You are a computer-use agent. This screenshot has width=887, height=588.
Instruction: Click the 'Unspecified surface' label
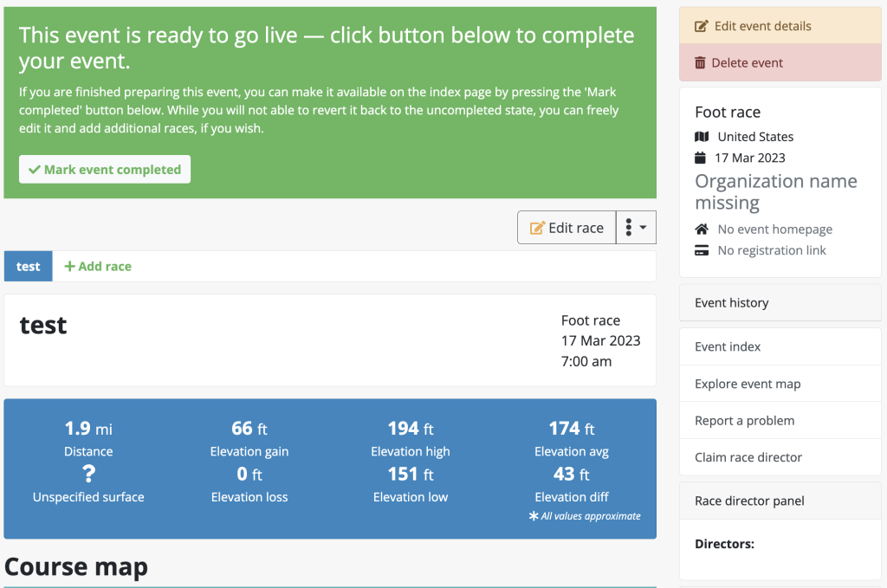click(x=88, y=497)
